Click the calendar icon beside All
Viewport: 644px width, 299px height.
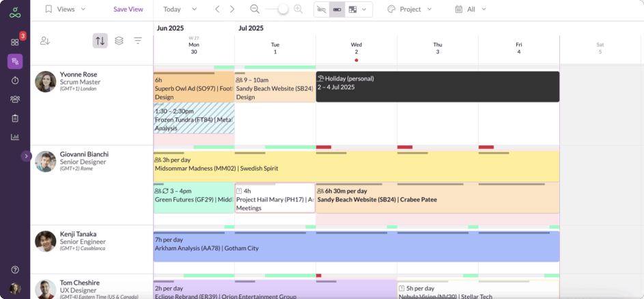459,9
